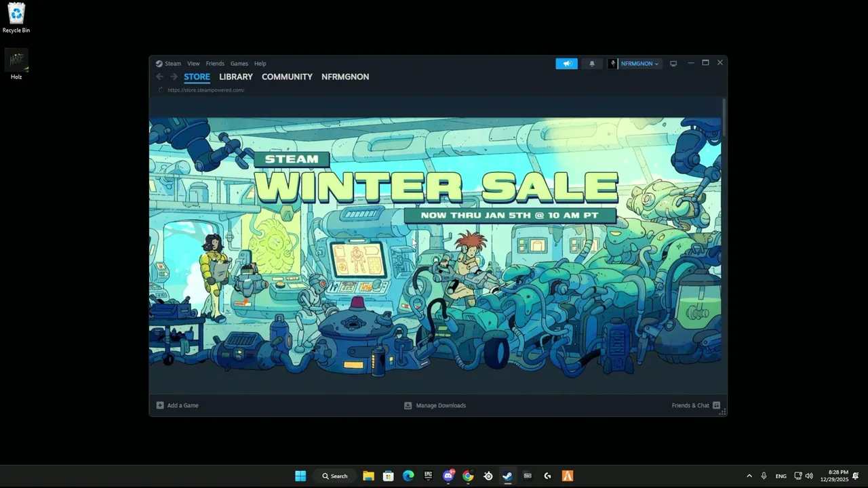Click the Steam window resize grip
This screenshot has width=868, height=488.
click(x=723, y=412)
